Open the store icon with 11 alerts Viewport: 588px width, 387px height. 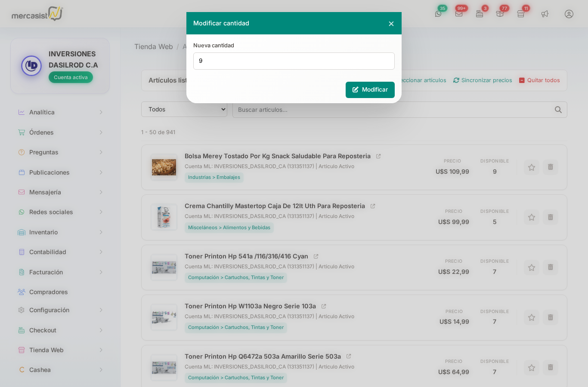pos(520,13)
